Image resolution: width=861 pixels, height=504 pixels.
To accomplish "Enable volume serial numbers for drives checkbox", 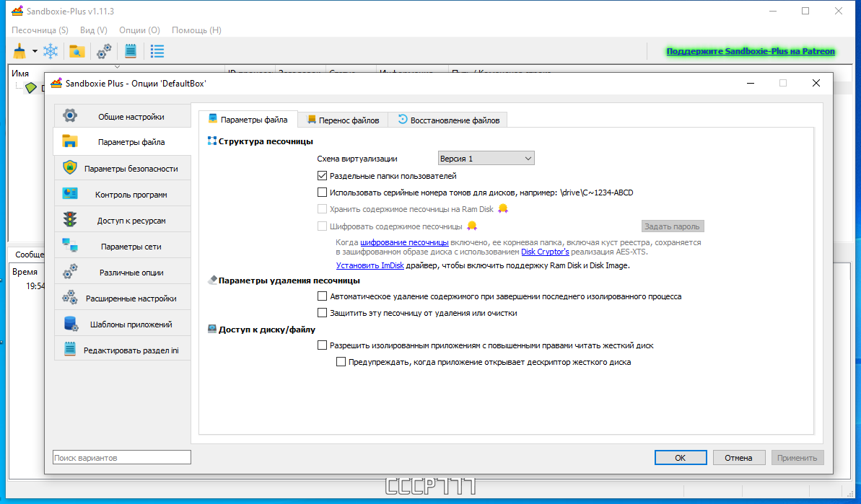I will pos(323,193).
